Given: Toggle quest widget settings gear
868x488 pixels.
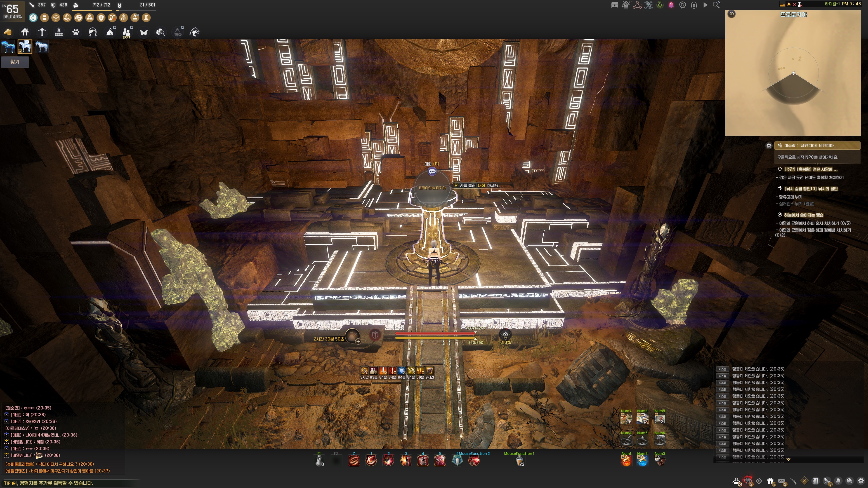Looking at the screenshot, I should tap(769, 146).
